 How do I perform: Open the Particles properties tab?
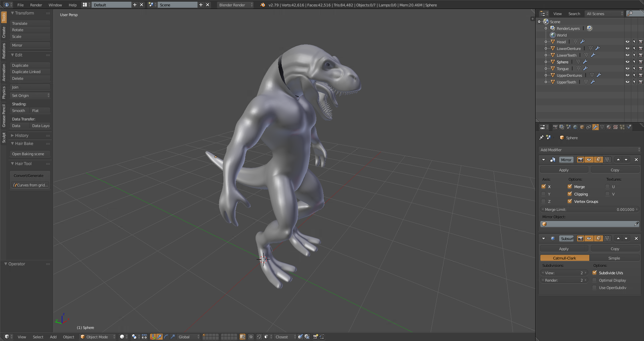622,127
